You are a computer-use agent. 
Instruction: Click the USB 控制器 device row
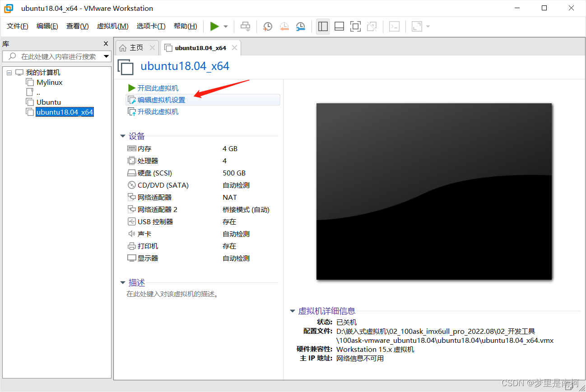pyautogui.click(x=203, y=221)
